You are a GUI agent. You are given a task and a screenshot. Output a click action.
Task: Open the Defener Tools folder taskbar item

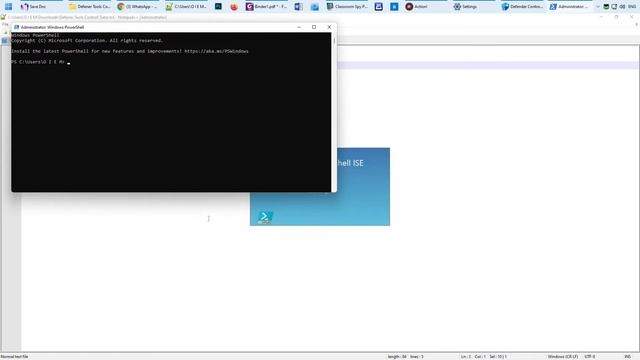click(x=90, y=7)
